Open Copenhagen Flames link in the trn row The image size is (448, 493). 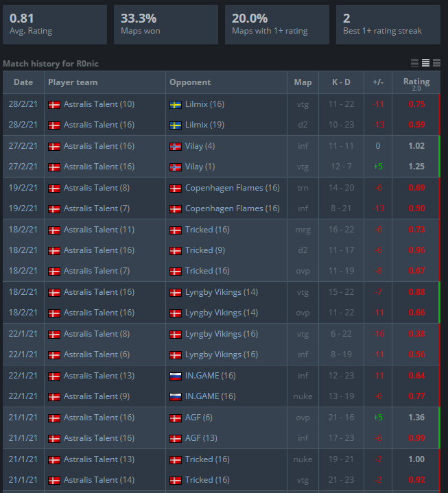pyautogui.click(x=232, y=188)
